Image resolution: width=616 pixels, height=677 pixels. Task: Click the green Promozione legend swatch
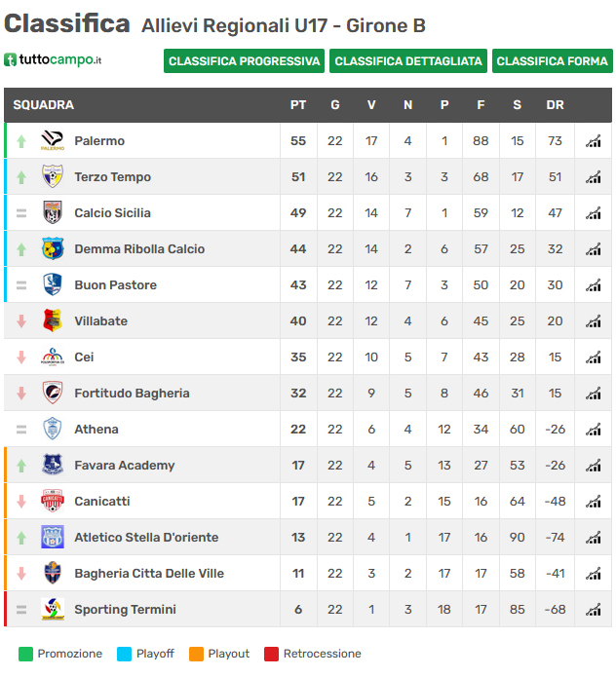pyautogui.click(x=25, y=654)
